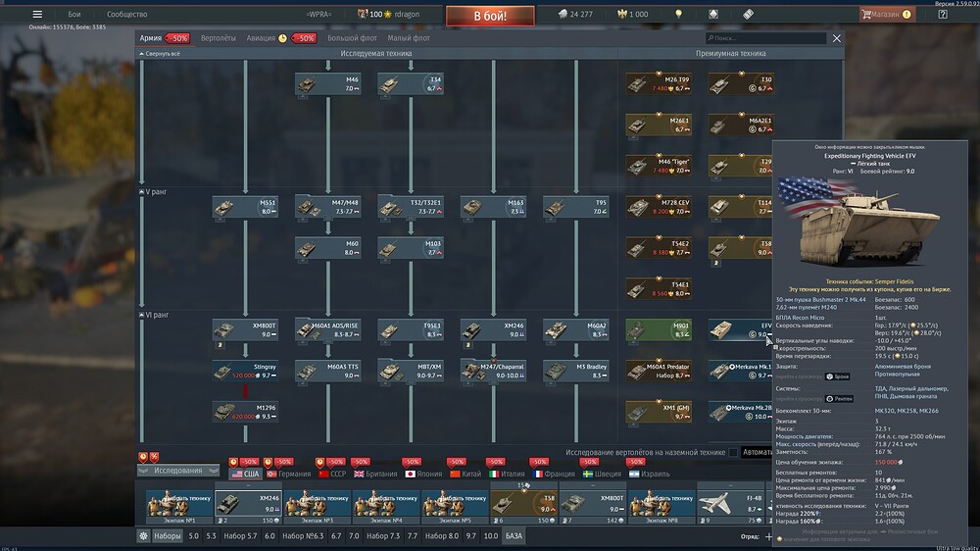Open the gear settings for presets
The height and width of the screenshot is (551, 980).
click(x=143, y=536)
